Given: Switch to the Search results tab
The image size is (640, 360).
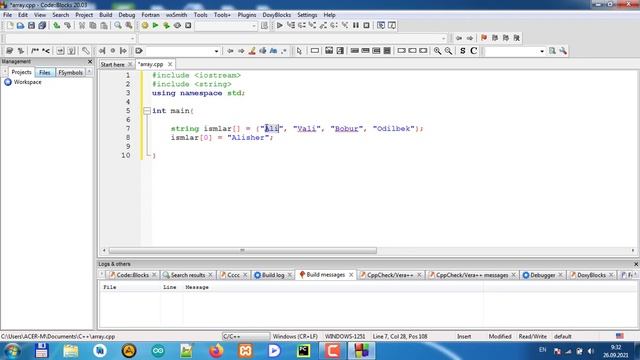Looking at the screenshot, I should [187, 275].
